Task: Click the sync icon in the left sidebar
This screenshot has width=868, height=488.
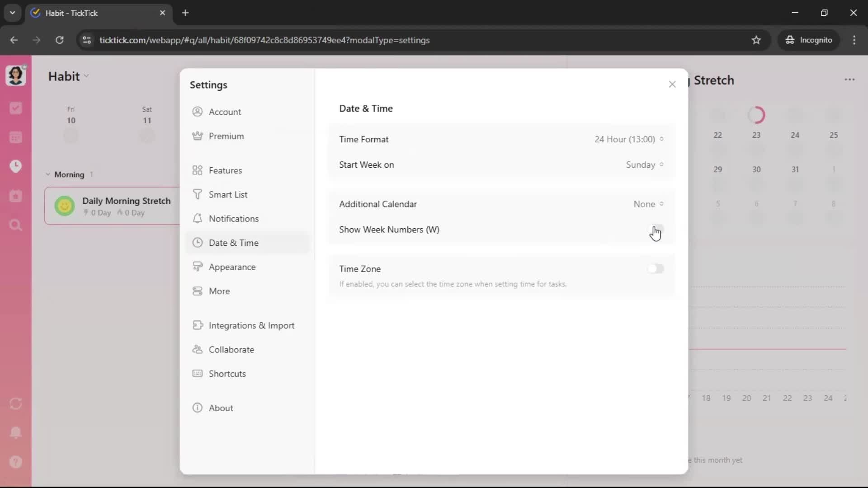Action: tap(15, 404)
